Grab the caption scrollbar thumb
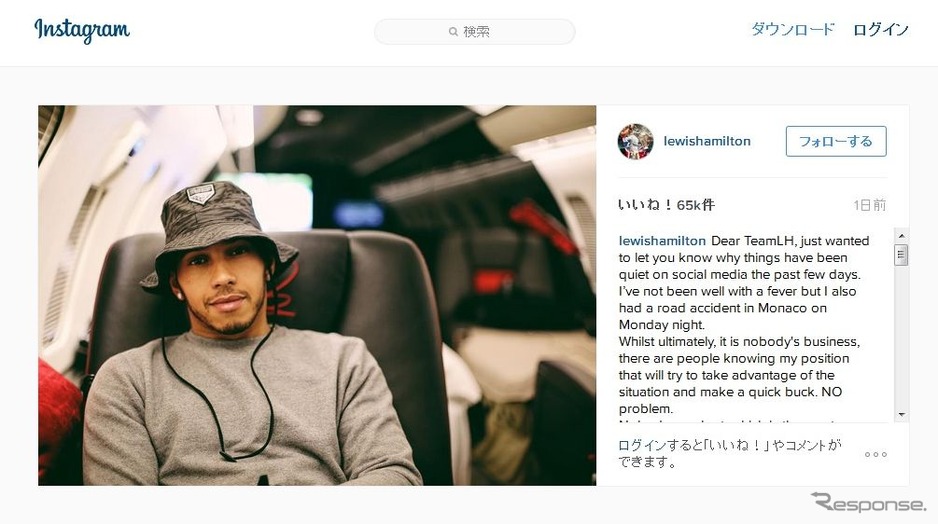The image size is (938, 524). click(902, 255)
